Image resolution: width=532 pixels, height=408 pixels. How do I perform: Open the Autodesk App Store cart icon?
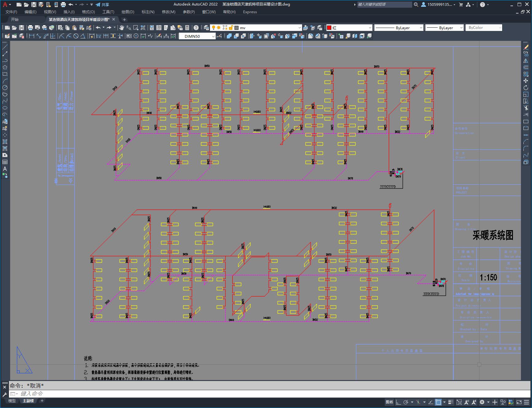(461, 5)
